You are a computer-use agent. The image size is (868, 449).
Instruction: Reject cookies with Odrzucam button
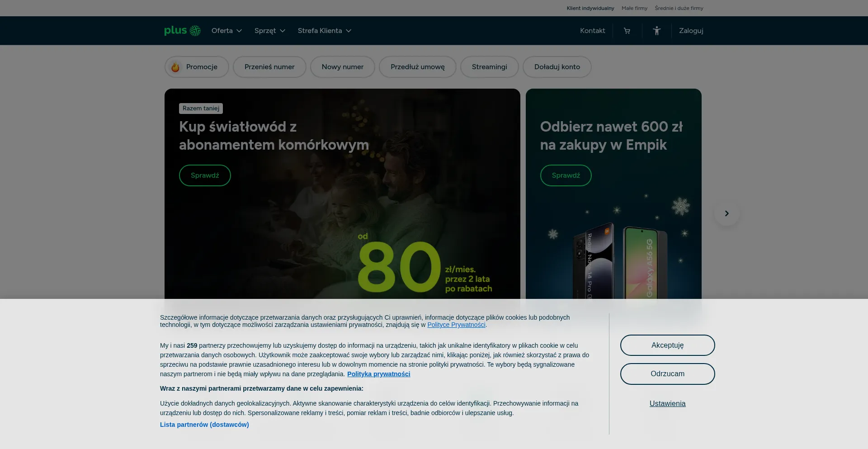(667, 374)
